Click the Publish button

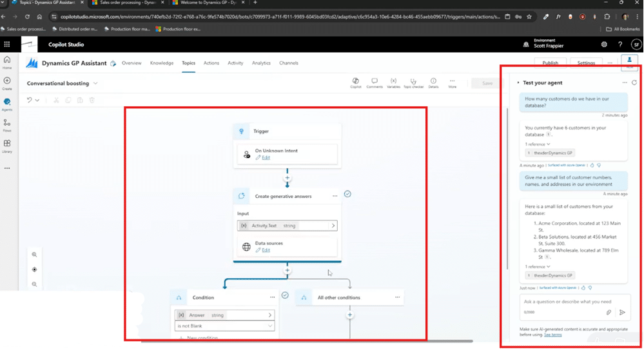tap(550, 63)
